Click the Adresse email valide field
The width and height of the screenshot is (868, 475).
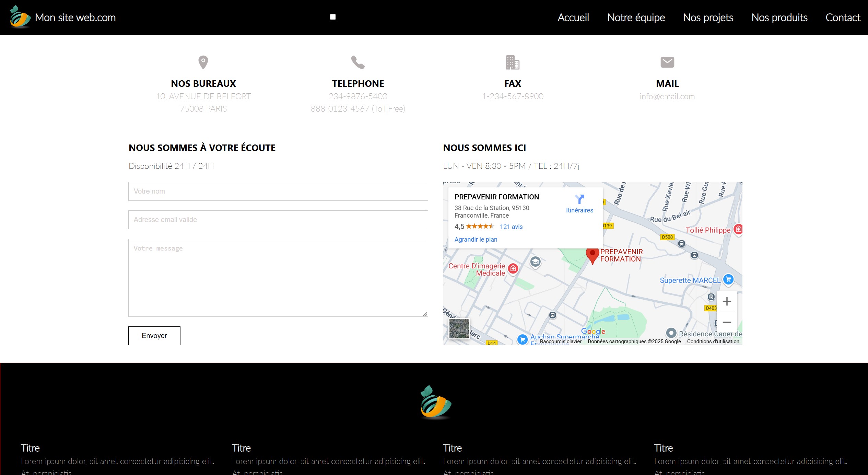point(278,220)
